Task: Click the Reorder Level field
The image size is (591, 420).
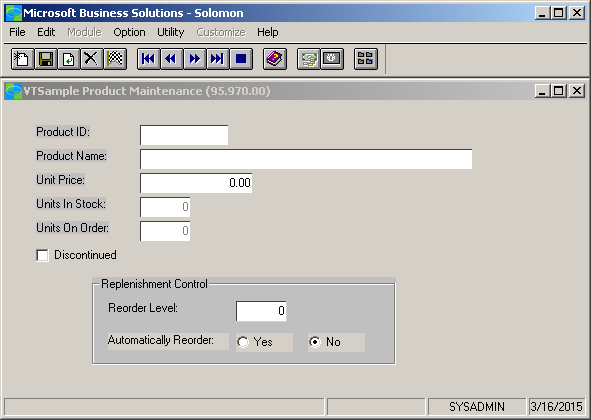Action: (261, 311)
